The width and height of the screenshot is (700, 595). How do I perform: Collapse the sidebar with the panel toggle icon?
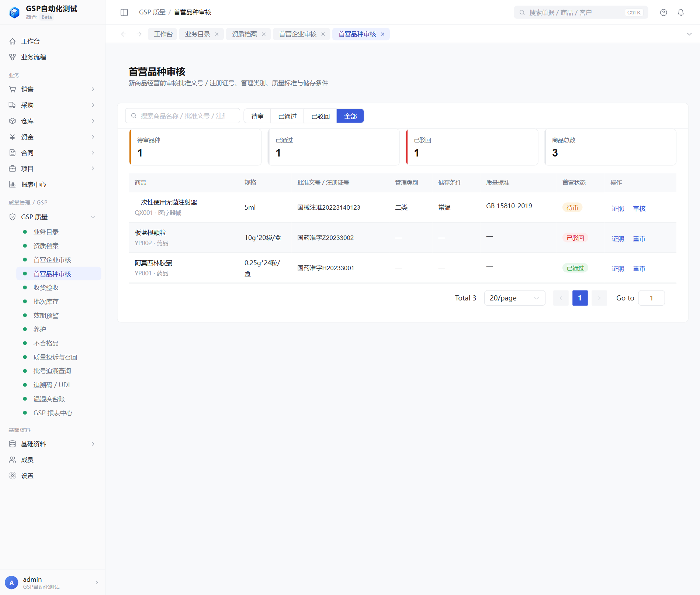coord(124,13)
